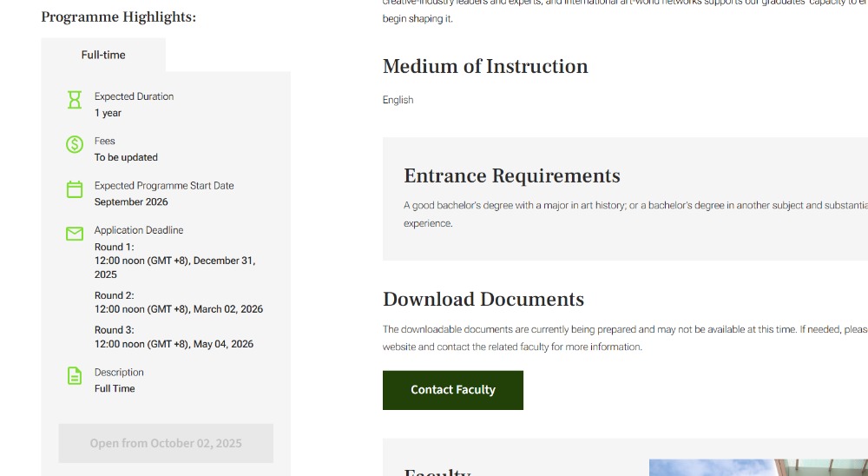Click the To be updated fees value
The height and width of the screenshot is (476, 868).
click(x=126, y=157)
